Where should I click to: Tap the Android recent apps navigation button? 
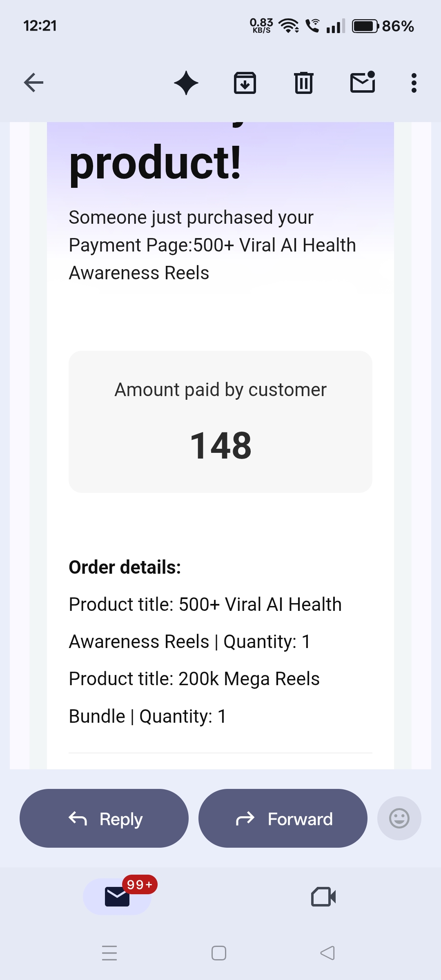click(x=109, y=953)
